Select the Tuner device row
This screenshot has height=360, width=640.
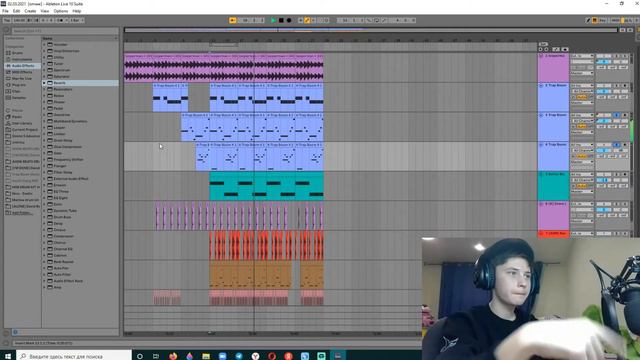pyautogui.click(x=80, y=64)
